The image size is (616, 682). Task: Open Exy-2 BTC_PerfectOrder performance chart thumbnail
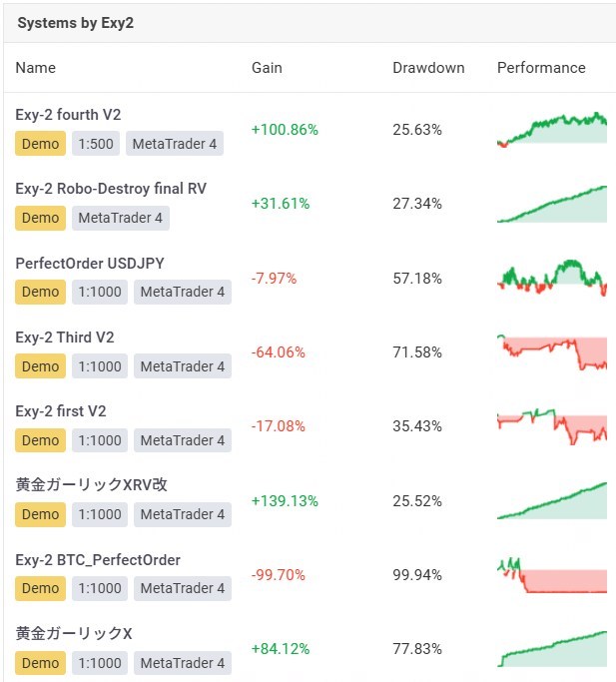[x=551, y=575]
